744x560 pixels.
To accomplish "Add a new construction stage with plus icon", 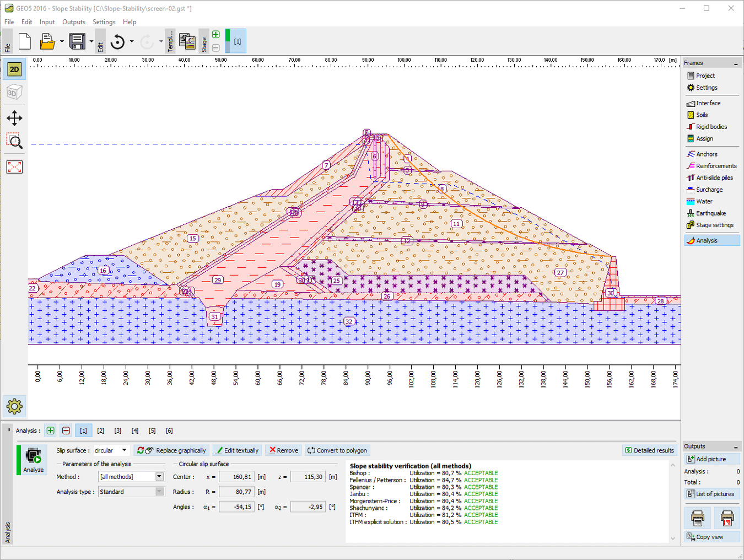I will (215, 34).
